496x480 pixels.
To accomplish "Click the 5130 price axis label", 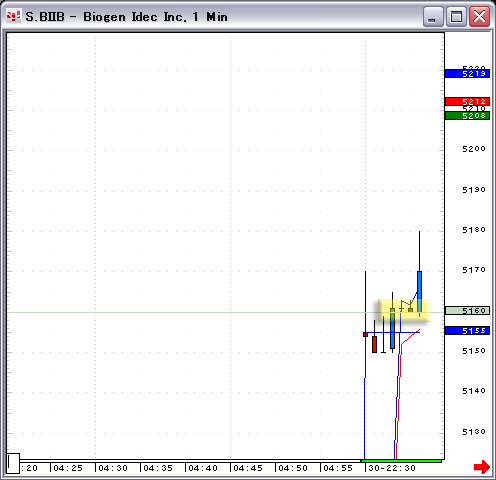I will tap(474, 432).
